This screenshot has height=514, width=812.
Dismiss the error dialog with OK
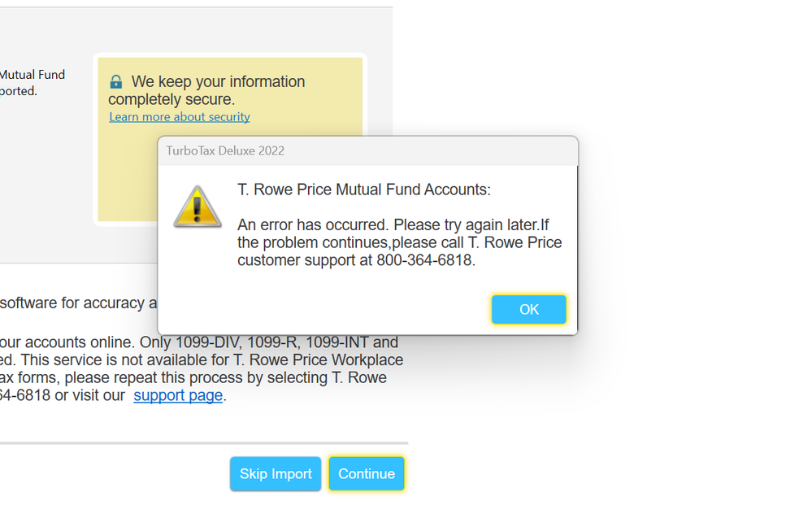tap(528, 309)
